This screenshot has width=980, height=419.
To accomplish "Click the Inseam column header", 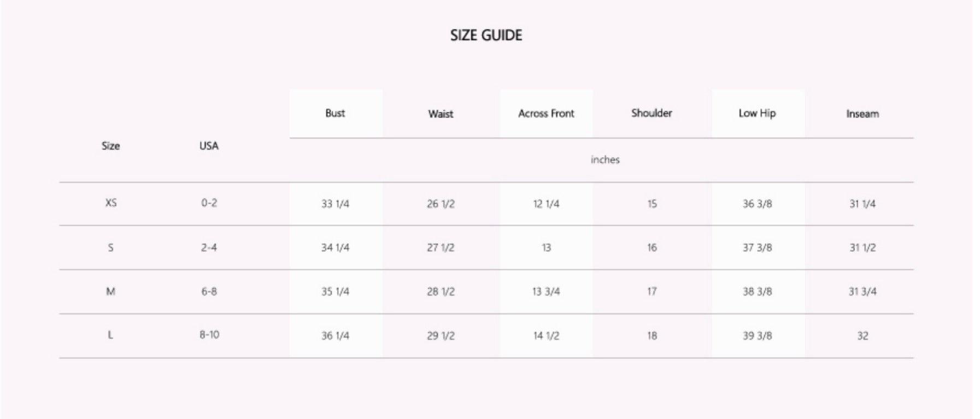I will (x=862, y=114).
